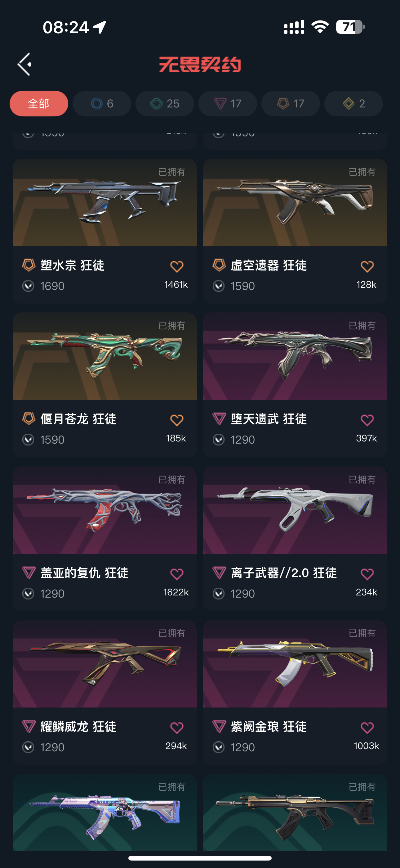Image resolution: width=400 pixels, height=868 pixels.
Task: Open 偃月苍龙 狂徒 skin thumbnail
Action: [x=105, y=356]
